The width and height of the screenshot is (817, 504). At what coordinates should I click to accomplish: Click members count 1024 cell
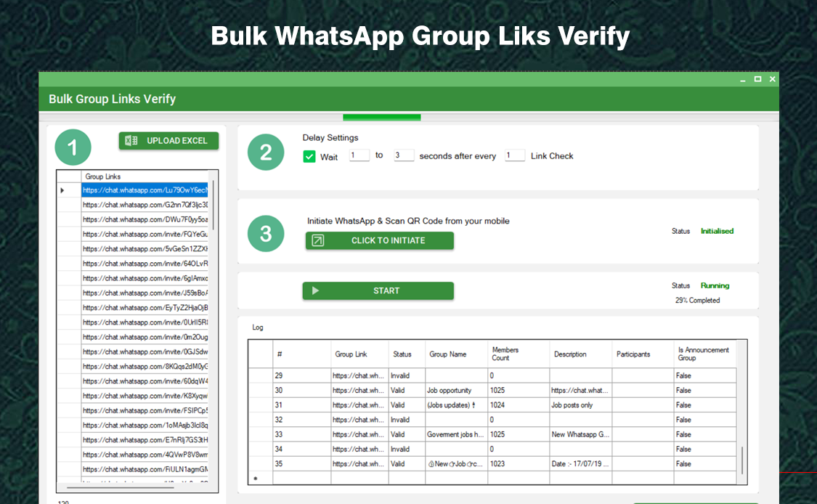click(519, 405)
